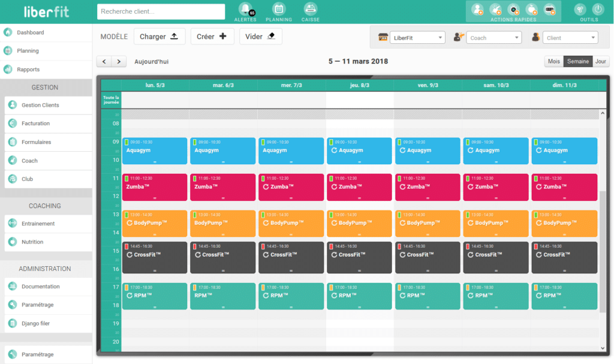Open the Caisse cash register
614x364 pixels.
tap(311, 11)
